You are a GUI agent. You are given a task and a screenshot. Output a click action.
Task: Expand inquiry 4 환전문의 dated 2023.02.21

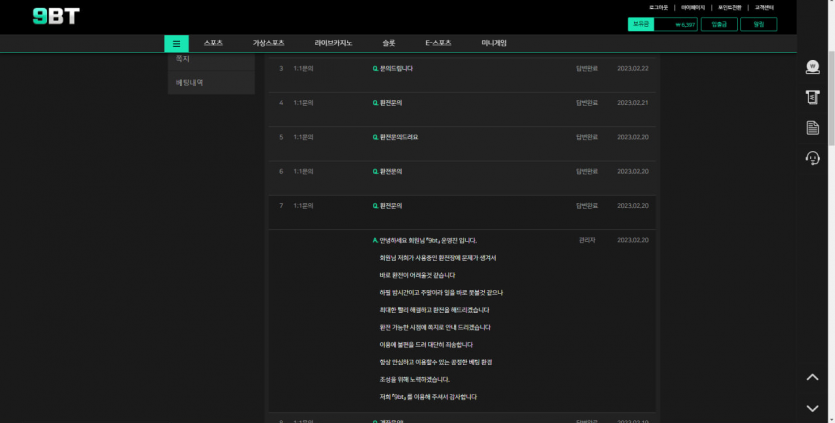coord(389,103)
